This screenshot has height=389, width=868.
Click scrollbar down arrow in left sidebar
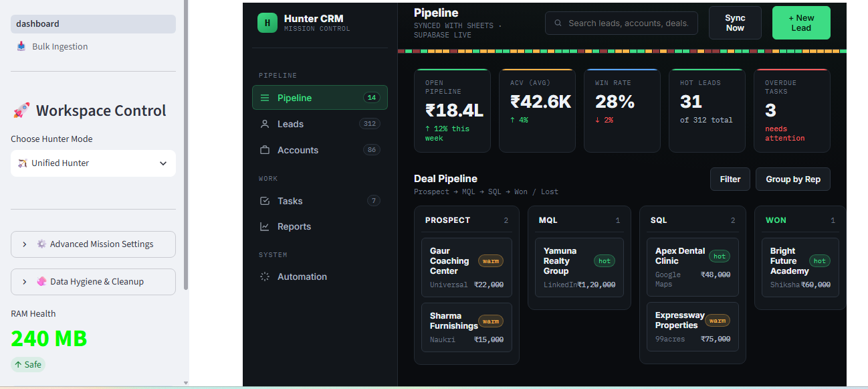[186, 383]
